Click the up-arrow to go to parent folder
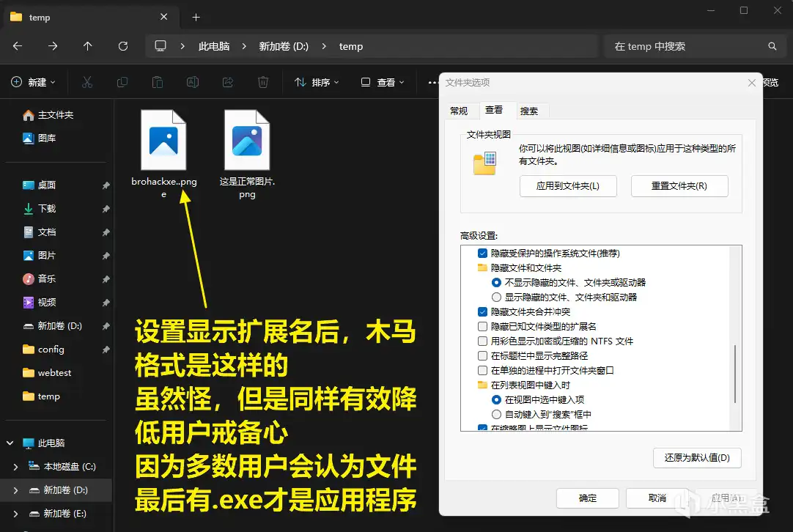The height and width of the screenshot is (532, 793). coord(87,45)
